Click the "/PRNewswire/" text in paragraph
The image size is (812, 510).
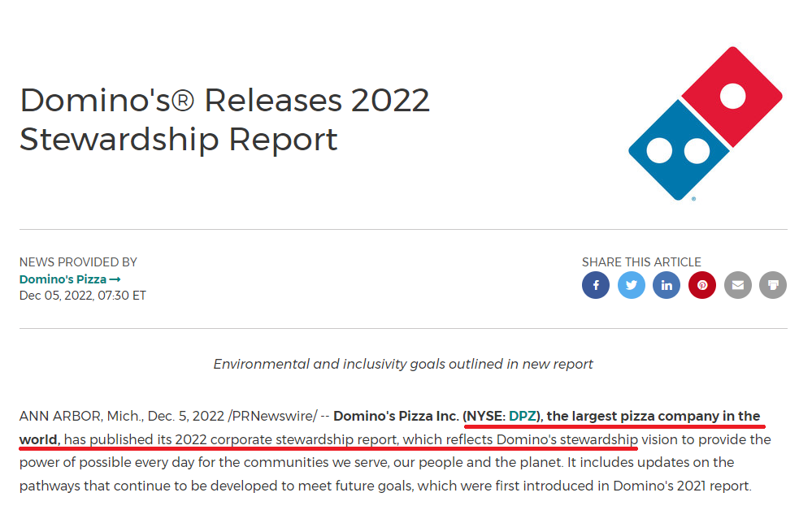272,416
